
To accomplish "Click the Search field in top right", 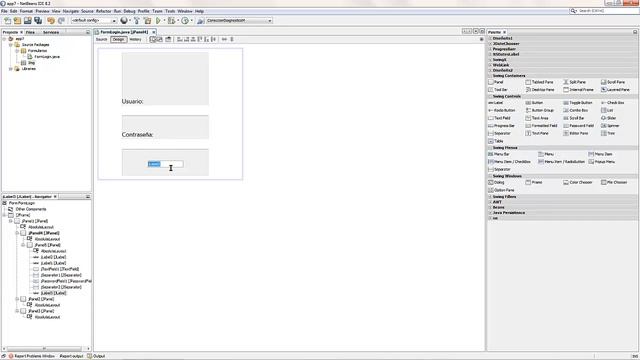I will [x=604, y=11].
